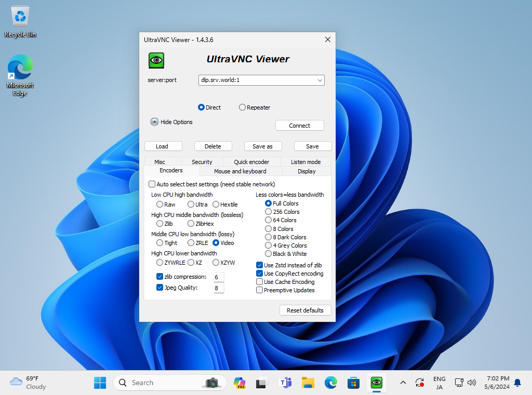Select 8 Dark Colors radio button
This screenshot has height=395, width=532.
coord(268,237)
